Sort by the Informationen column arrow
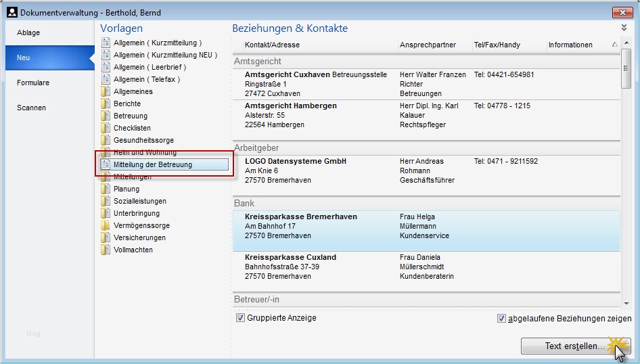The width and height of the screenshot is (640, 364). [x=614, y=45]
